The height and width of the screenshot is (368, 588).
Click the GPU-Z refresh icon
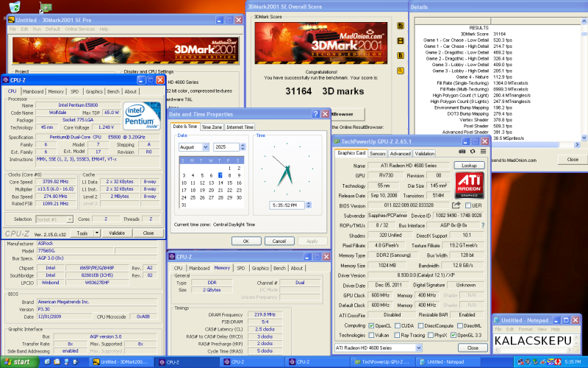(473, 152)
